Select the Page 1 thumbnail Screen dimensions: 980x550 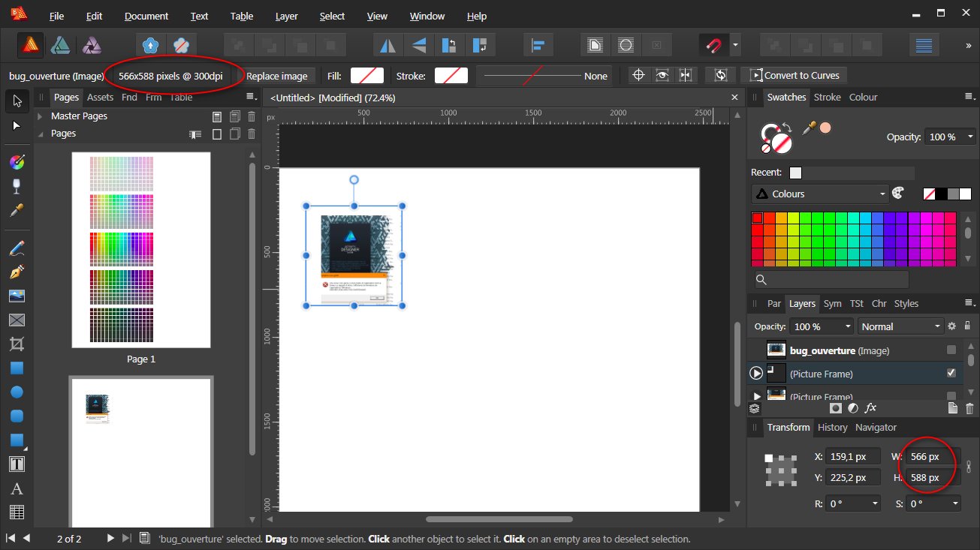pos(141,250)
